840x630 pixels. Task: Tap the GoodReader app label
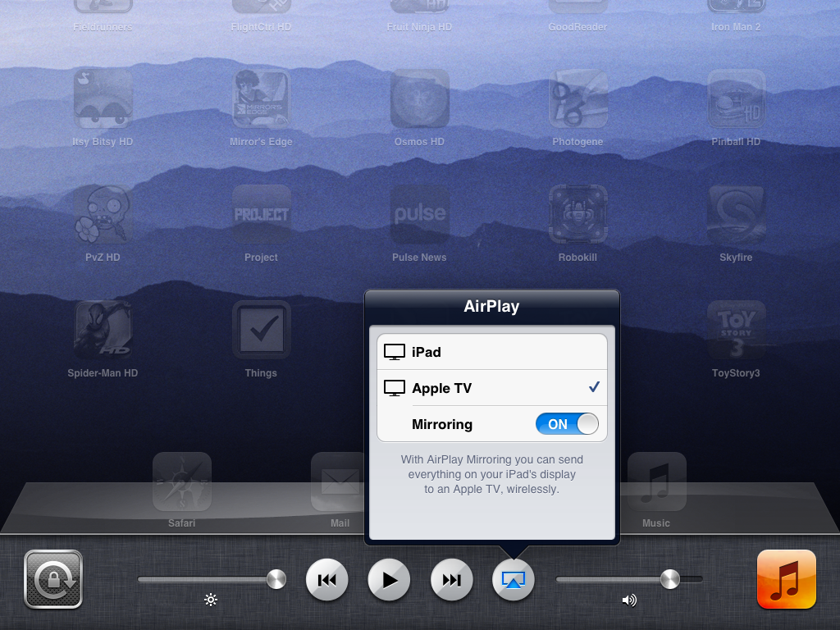(x=577, y=27)
